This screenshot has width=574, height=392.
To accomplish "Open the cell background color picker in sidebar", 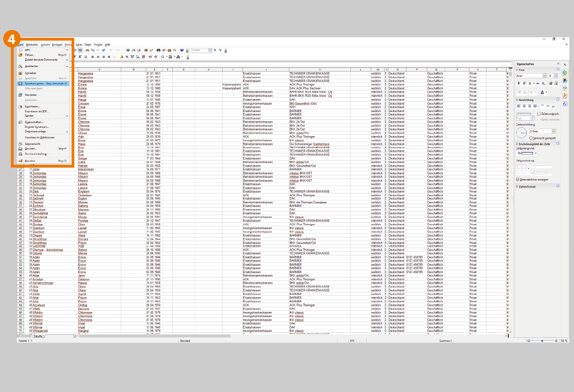I will (536, 153).
